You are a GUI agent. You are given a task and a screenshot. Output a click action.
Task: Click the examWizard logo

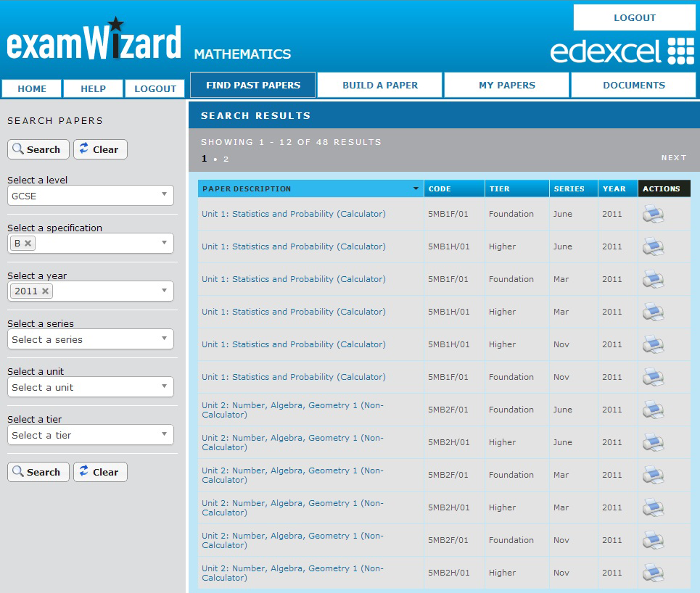click(x=94, y=42)
